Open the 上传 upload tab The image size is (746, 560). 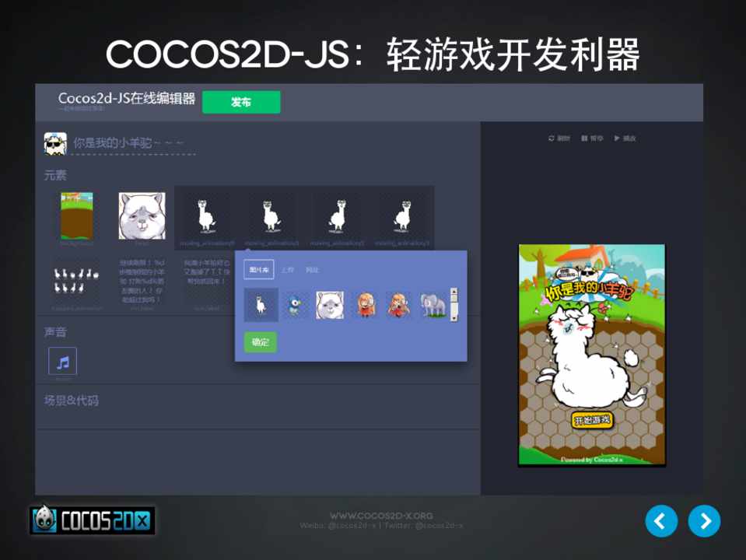[x=287, y=270]
